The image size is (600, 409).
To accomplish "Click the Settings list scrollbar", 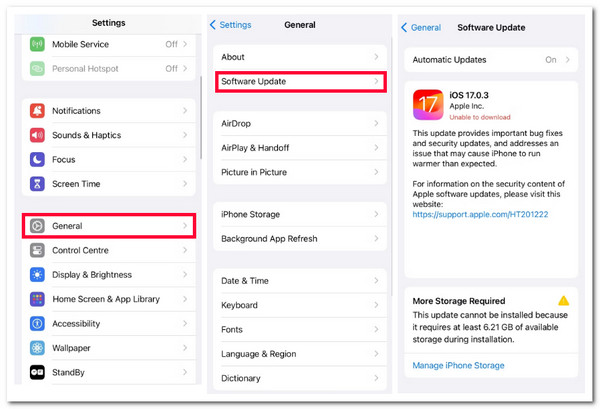I will (201, 117).
